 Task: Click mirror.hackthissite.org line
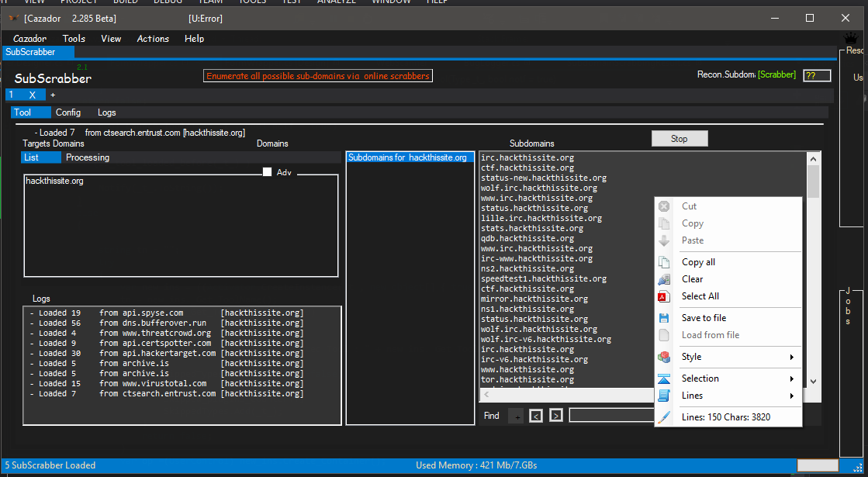(x=534, y=299)
